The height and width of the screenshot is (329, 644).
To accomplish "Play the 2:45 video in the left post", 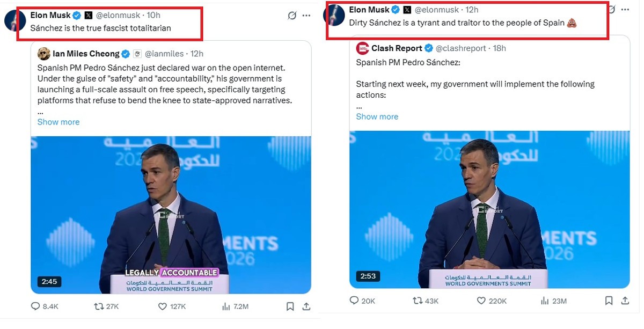I will point(171,215).
